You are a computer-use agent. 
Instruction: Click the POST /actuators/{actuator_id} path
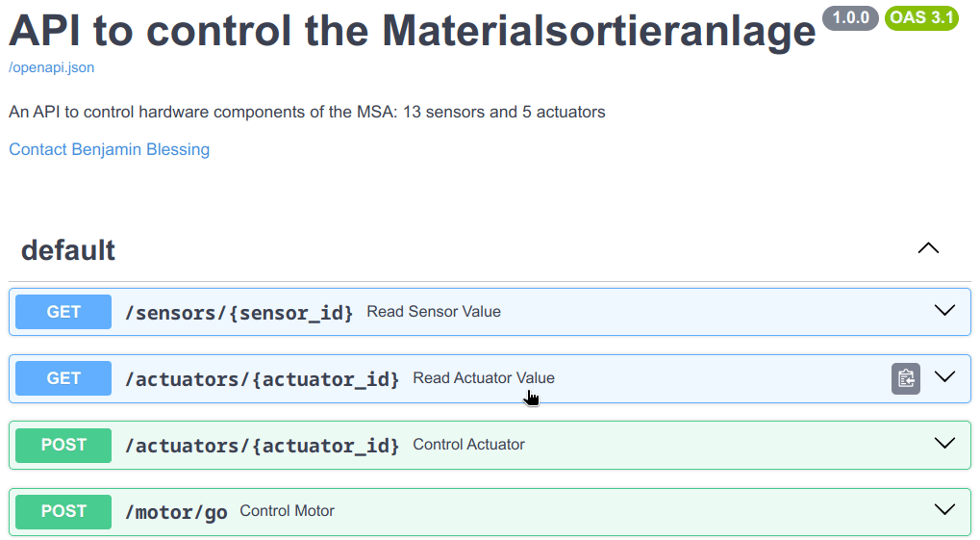262,445
